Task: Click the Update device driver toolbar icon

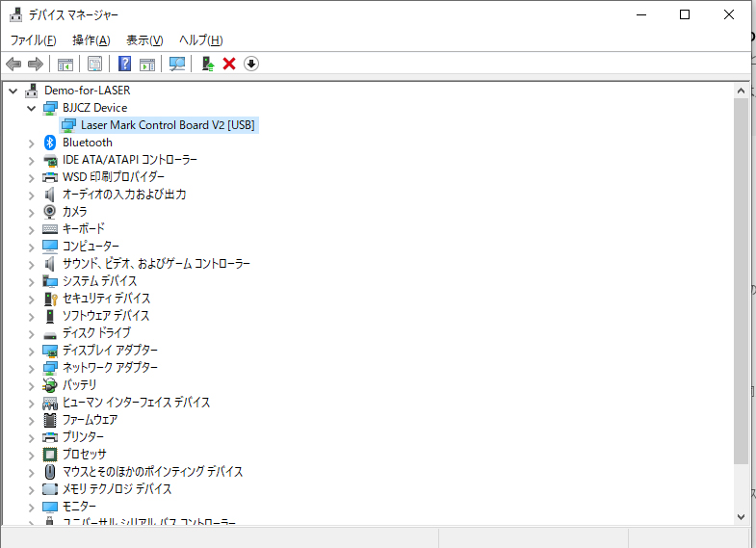Action: (207, 64)
